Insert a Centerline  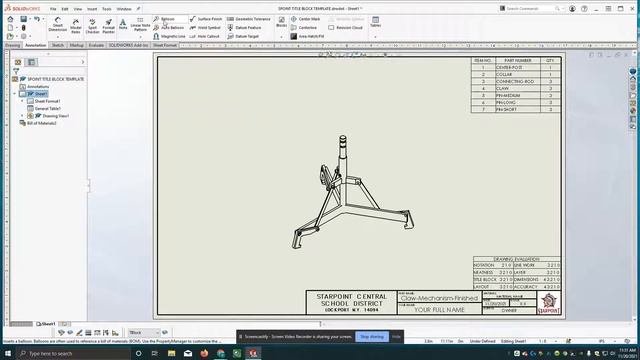tap(304, 28)
